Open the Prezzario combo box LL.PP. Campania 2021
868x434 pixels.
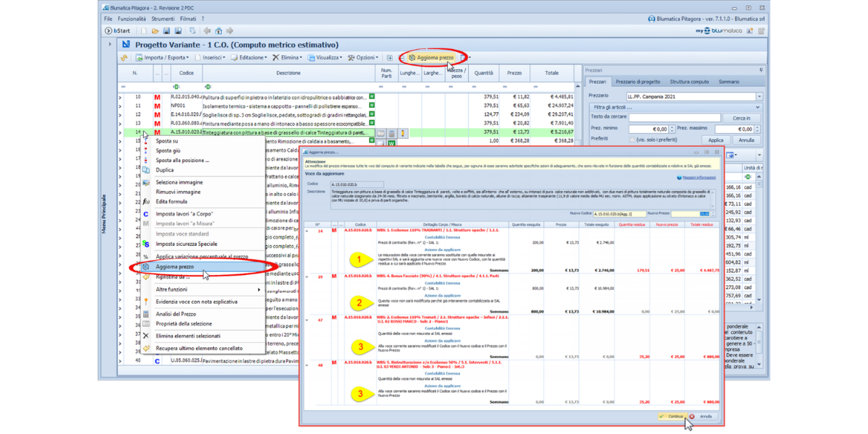click(694, 96)
